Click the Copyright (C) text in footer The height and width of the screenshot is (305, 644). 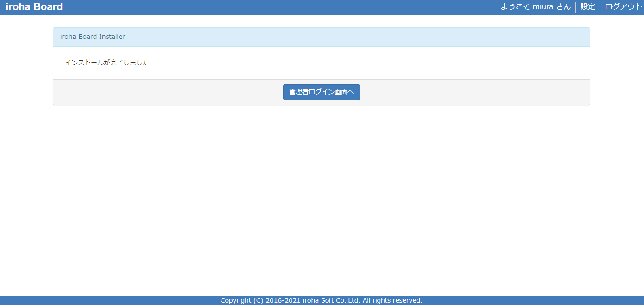[242, 300]
